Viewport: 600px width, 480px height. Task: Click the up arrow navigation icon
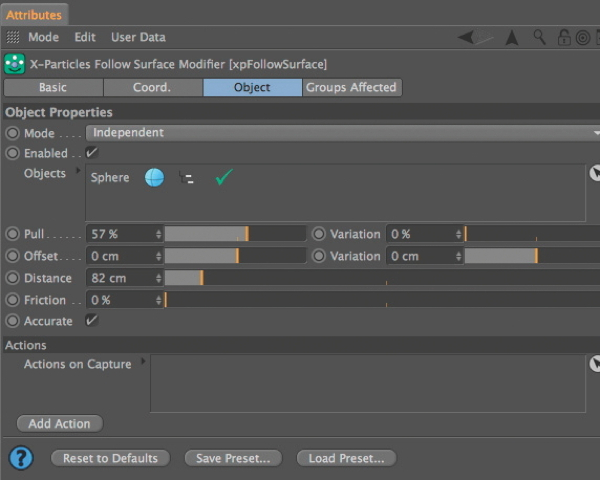[x=512, y=38]
